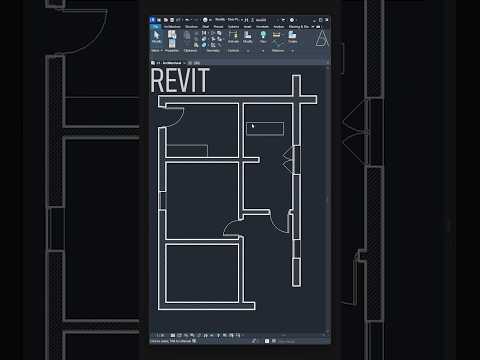Expand the Create panel dropdown arrow
This screenshot has width=480, height=360.
point(293,51)
